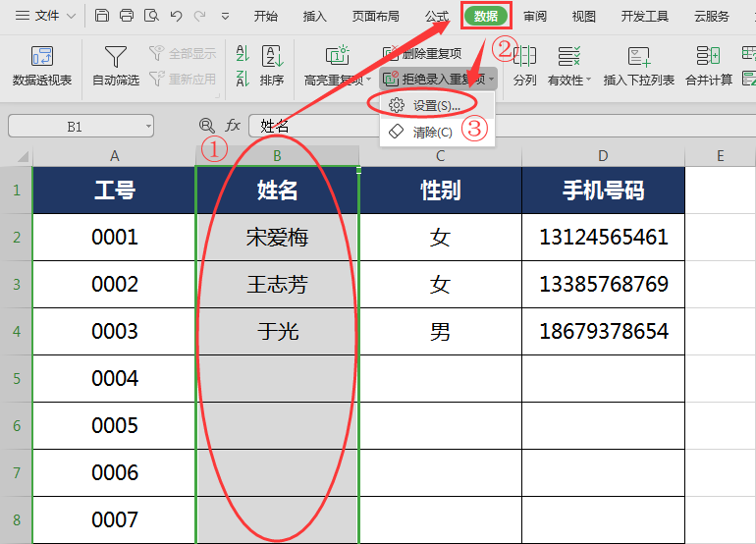
Task: Click the cell containing 王志芳
Action: pyautogui.click(x=277, y=285)
